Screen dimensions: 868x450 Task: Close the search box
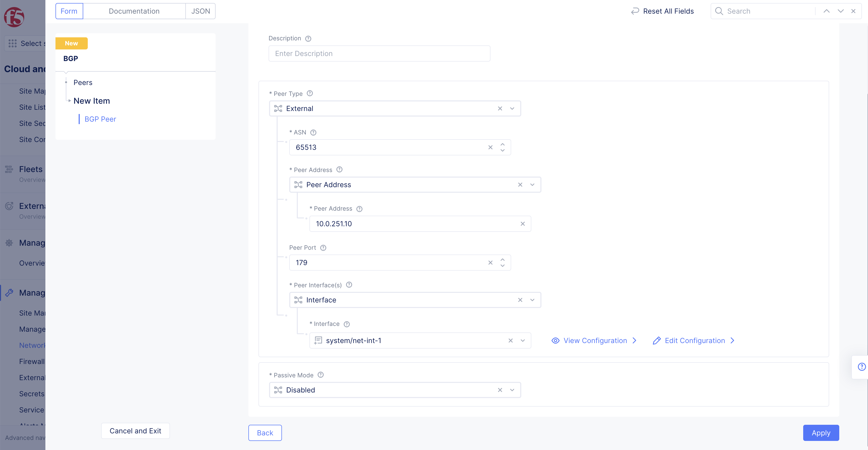(853, 11)
